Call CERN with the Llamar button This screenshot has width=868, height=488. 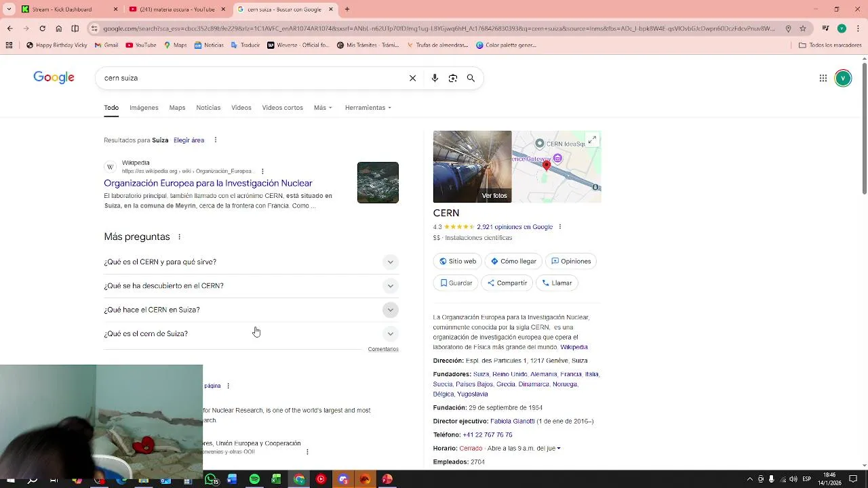[557, 283]
